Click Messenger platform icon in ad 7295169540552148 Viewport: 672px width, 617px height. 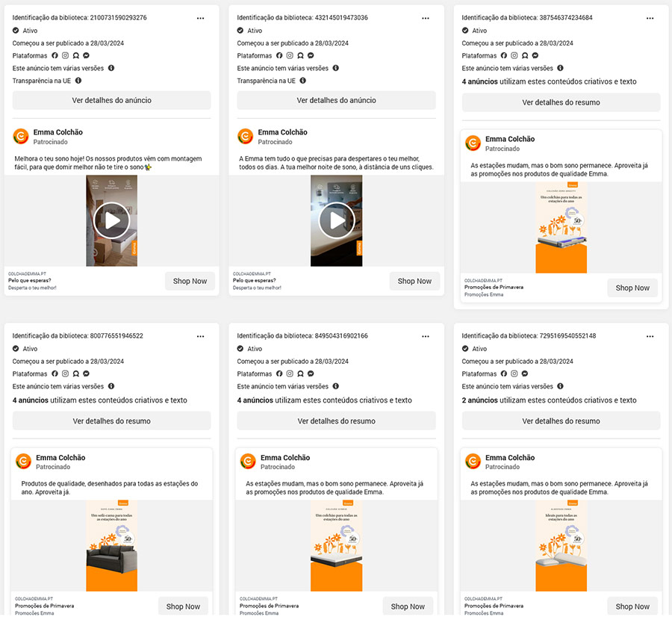coord(525,373)
